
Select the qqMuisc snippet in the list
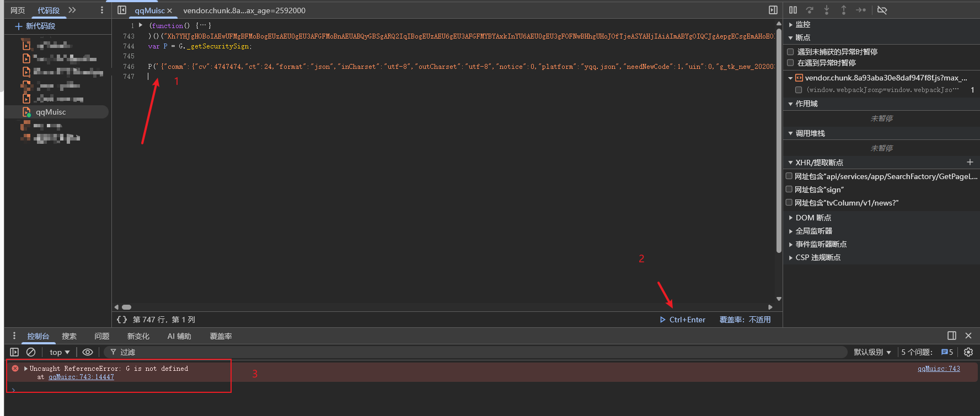(57, 112)
